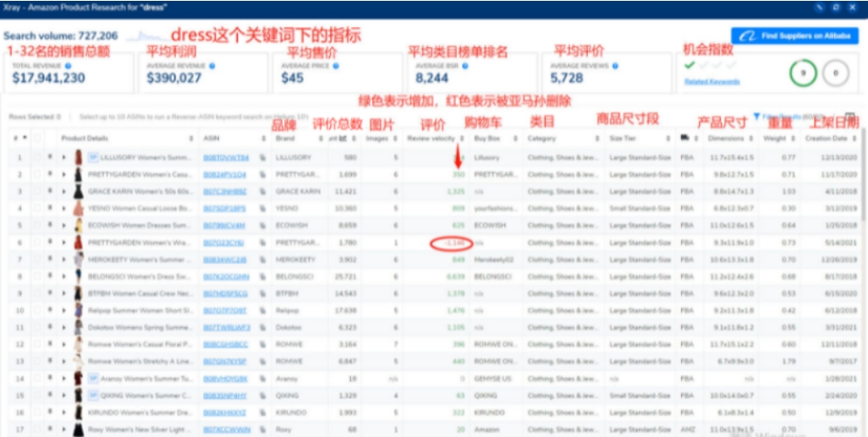This screenshot has width=868, height=437.
Task: Expand details for BTFBM Women Casual row
Action: coord(63,294)
